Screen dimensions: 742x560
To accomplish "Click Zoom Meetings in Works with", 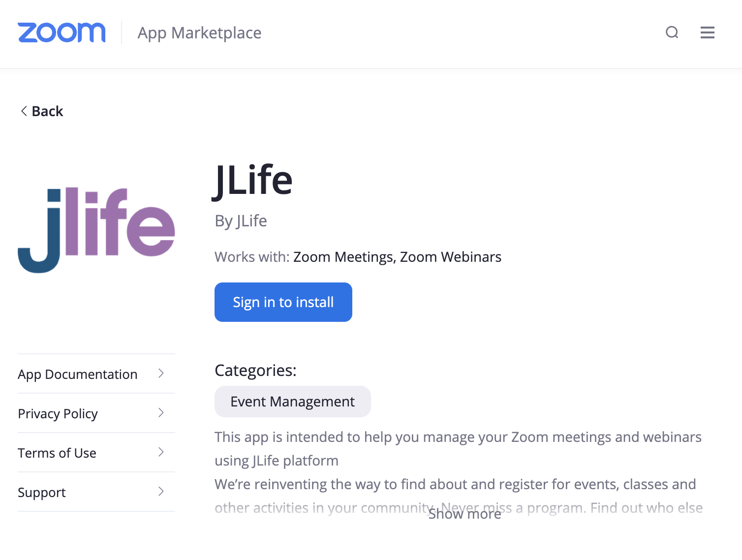I will click(342, 256).
